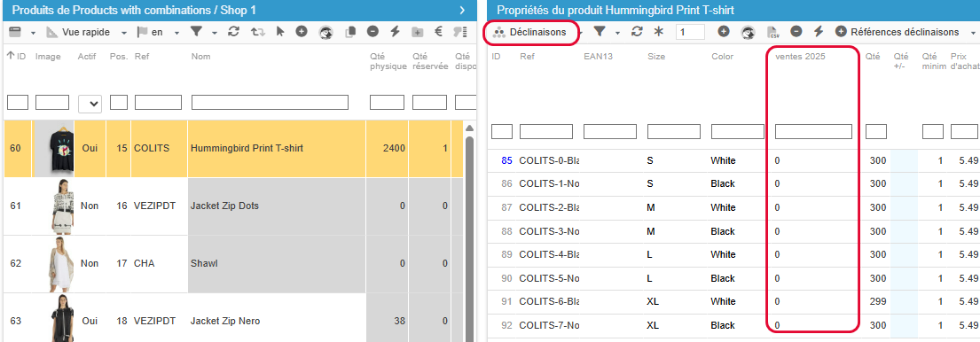Click the Shawl product thumbnail
This screenshot has width=980, height=342.
pos(53,263)
